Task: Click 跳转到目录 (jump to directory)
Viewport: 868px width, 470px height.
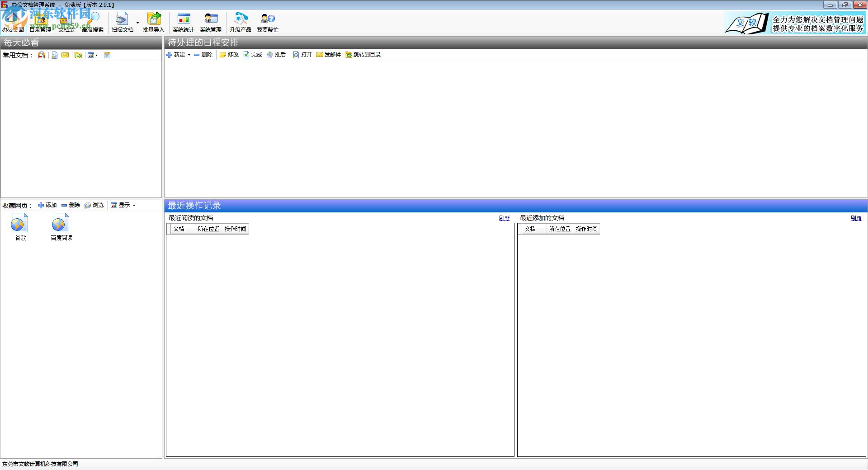Action: 363,55
